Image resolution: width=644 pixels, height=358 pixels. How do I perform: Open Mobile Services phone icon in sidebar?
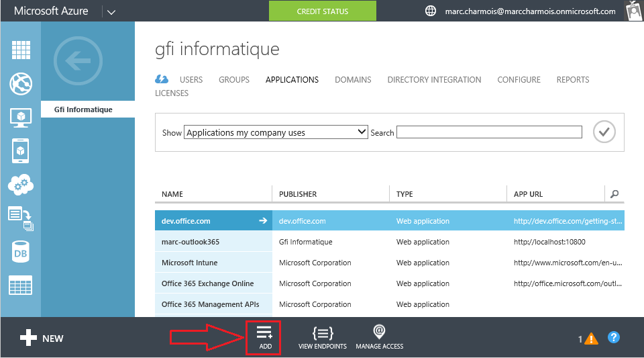click(21, 151)
